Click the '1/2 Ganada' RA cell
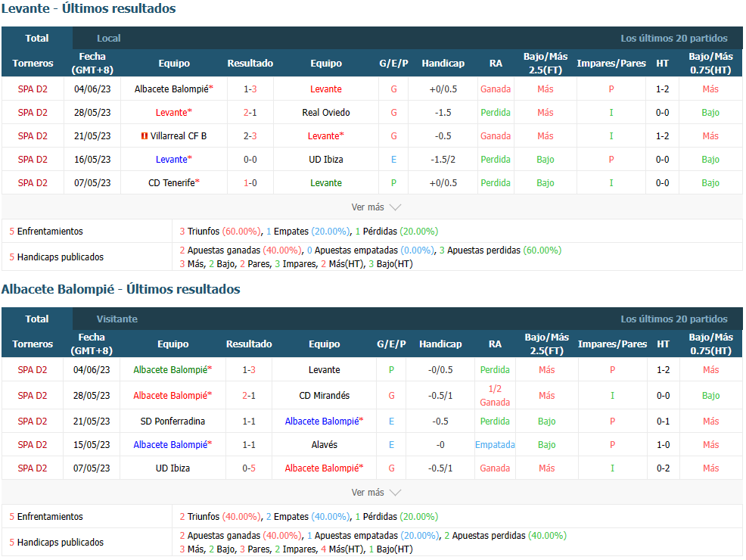 495,395
